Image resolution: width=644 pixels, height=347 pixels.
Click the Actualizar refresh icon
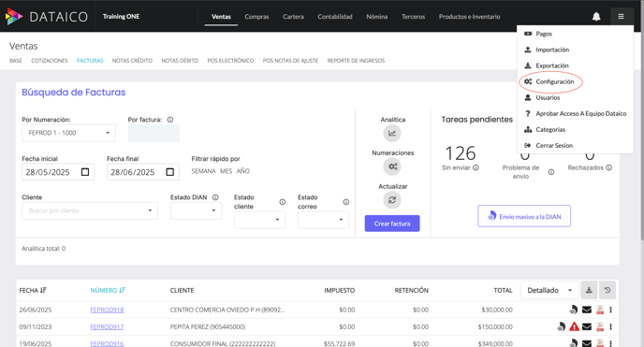392,200
